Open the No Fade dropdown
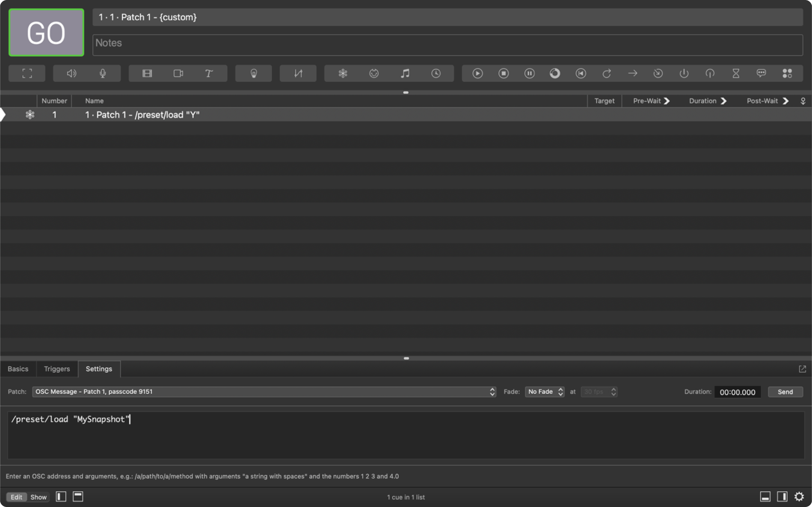 pos(544,391)
